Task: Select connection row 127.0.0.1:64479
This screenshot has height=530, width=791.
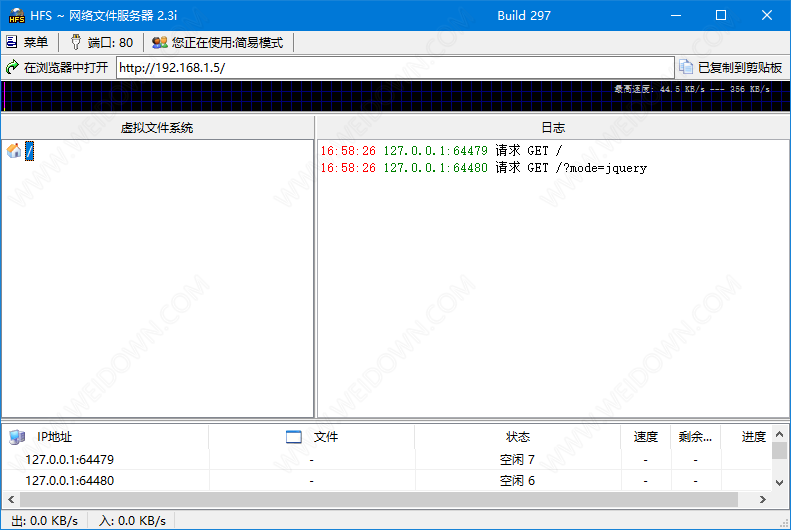Action: (x=387, y=459)
